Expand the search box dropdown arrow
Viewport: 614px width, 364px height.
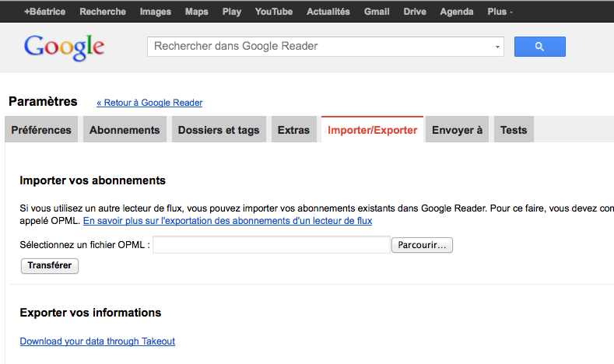[x=497, y=47]
